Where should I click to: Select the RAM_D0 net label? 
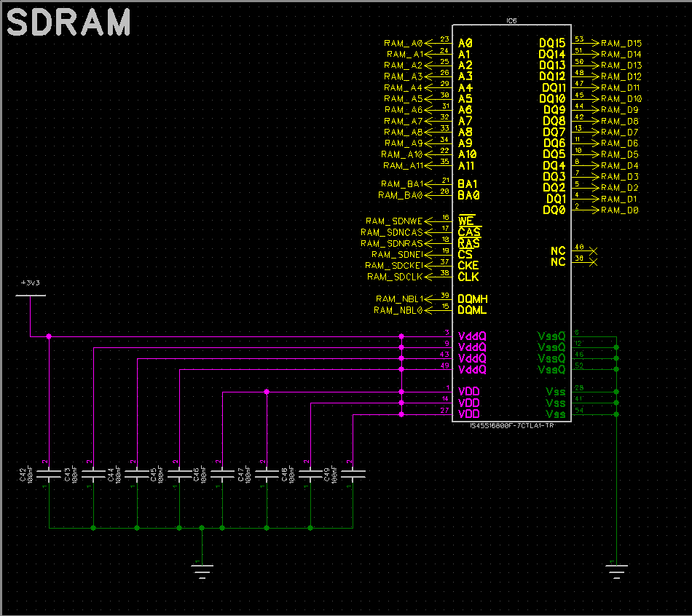[620, 210]
